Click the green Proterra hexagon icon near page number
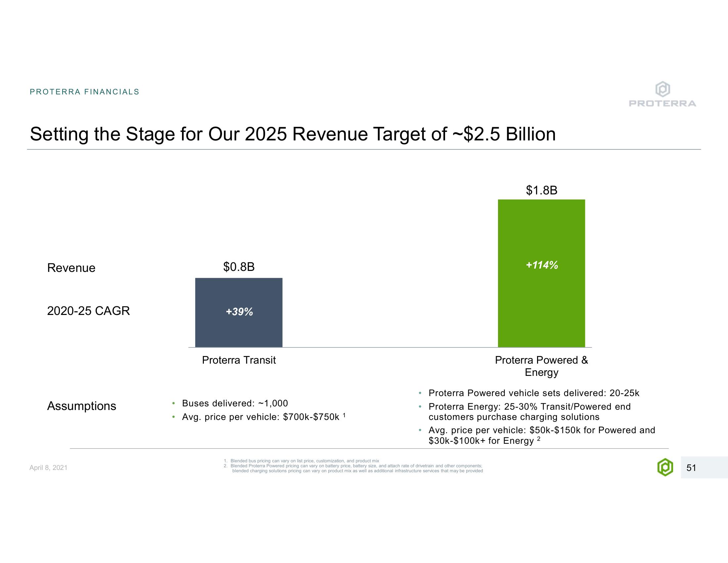Image resolution: width=728 pixels, height=563 pixels. point(665,467)
